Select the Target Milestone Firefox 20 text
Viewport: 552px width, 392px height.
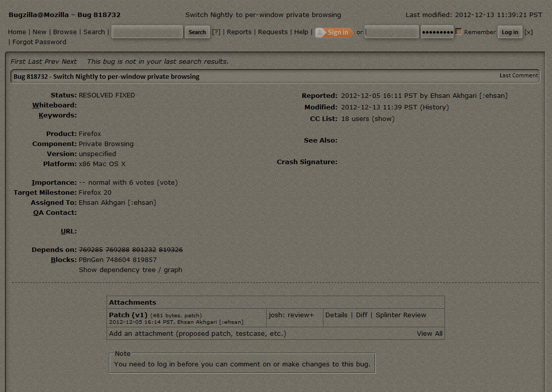pyautogui.click(x=95, y=192)
